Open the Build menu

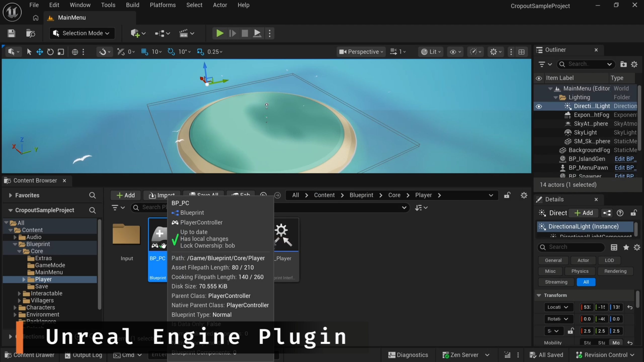[x=132, y=5]
